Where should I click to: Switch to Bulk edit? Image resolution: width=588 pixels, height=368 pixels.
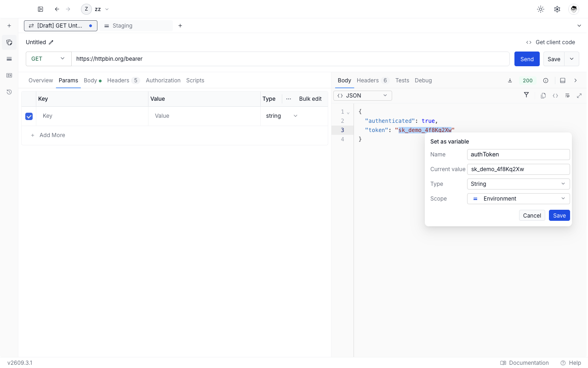point(310,99)
